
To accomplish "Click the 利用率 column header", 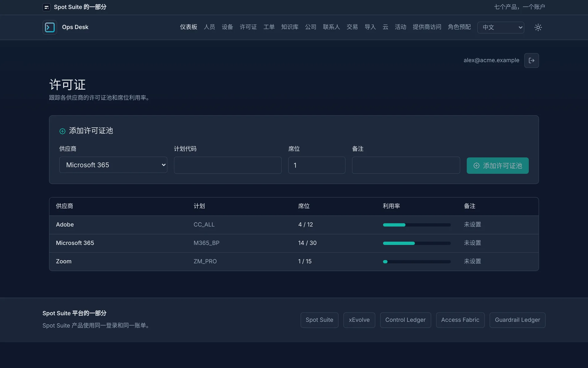I will click(391, 206).
